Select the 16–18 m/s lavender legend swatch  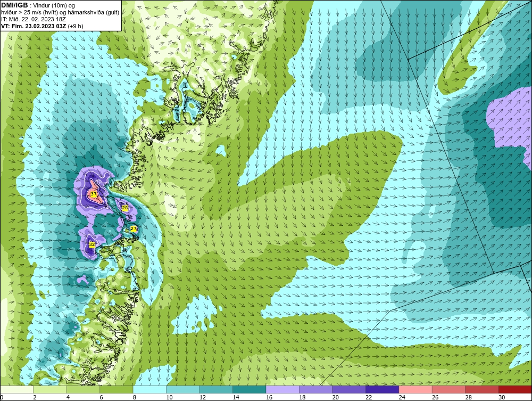(282, 389)
